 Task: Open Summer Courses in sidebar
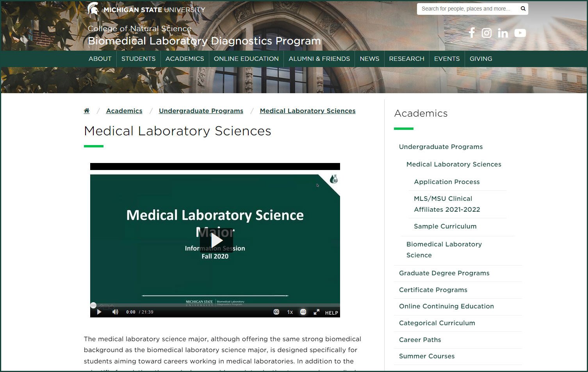click(x=427, y=356)
